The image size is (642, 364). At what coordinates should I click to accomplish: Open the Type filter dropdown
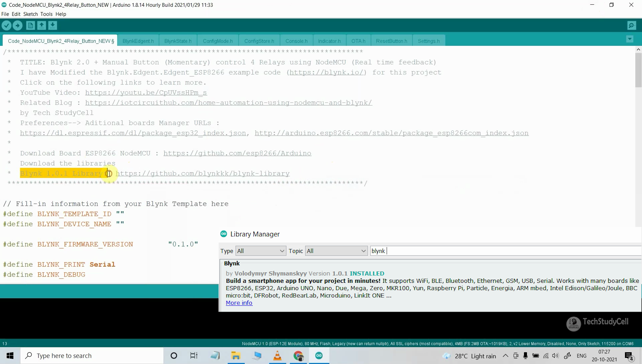[x=261, y=251]
